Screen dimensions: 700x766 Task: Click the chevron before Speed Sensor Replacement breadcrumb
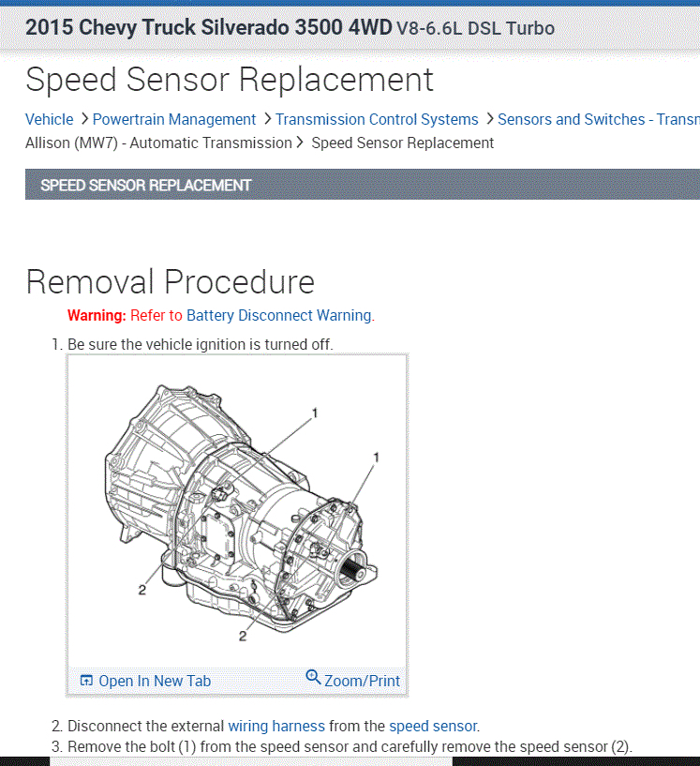tap(300, 143)
